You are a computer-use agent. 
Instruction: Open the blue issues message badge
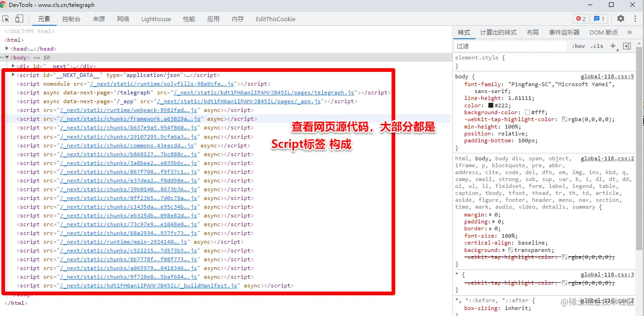[599, 19]
